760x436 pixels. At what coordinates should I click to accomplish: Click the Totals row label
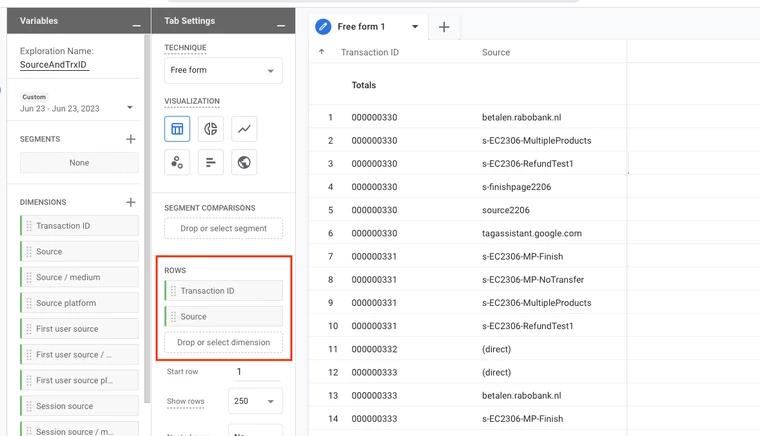[364, 85]
